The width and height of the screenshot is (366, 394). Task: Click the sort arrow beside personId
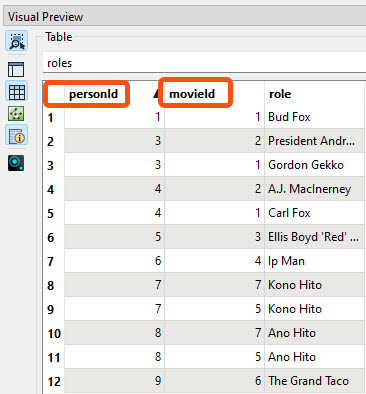[156, 94]
